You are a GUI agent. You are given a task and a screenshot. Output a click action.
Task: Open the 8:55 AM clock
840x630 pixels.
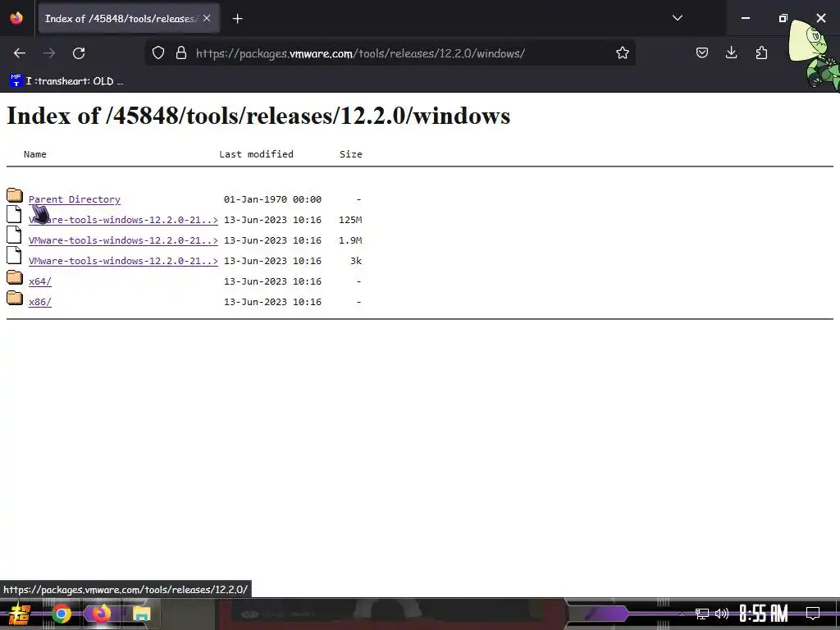click(x=764, y=614)
